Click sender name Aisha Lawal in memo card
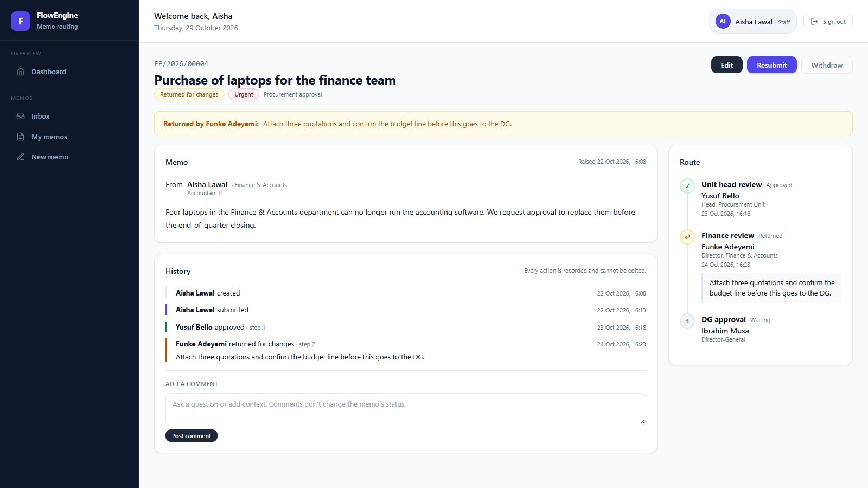 (x=207, y=184)
